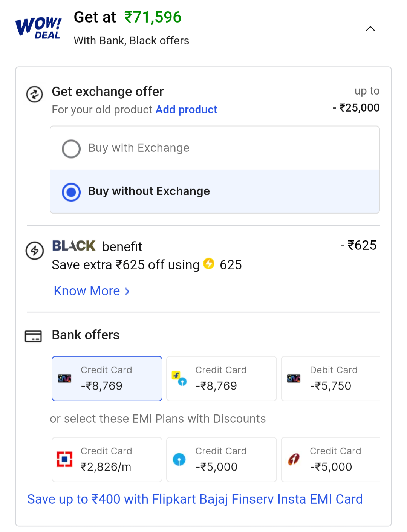Click the Bank offers card icon
This screenshot has width=407, height=532.
point(33,336)
